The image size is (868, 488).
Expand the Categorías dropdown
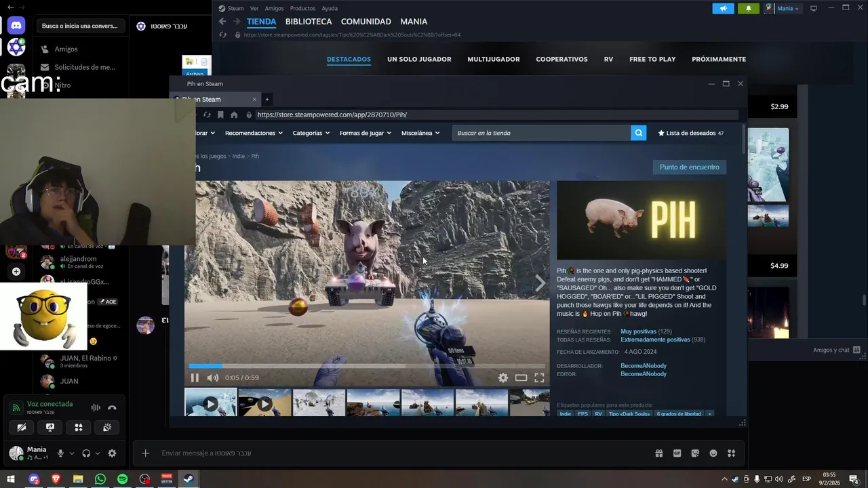(311, 133)
